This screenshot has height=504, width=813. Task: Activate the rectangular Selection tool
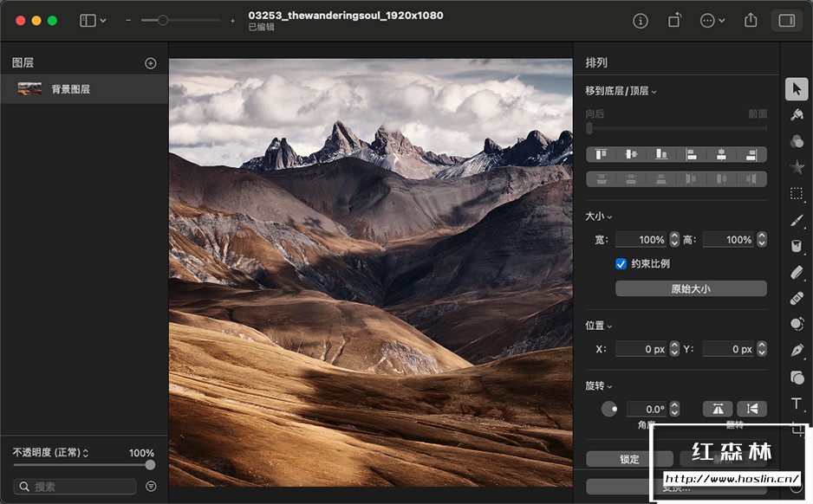coord(797,193)
